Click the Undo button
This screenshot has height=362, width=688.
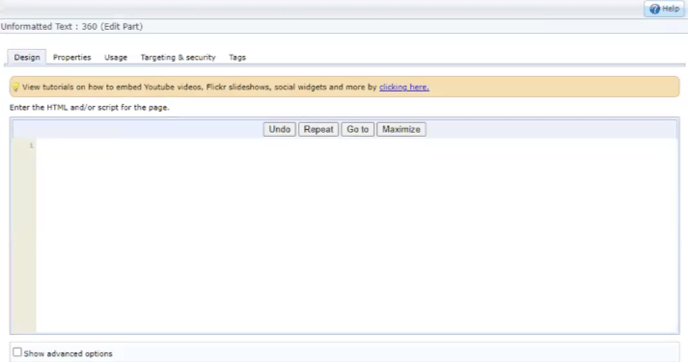click(280, 129)
